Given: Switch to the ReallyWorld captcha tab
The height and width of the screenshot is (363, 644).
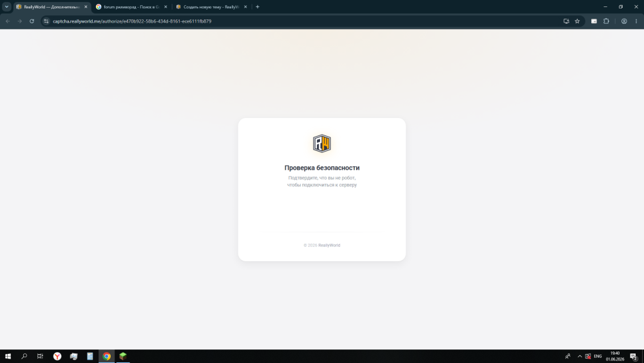Looking at the screenshot, I should pos(52,7).
